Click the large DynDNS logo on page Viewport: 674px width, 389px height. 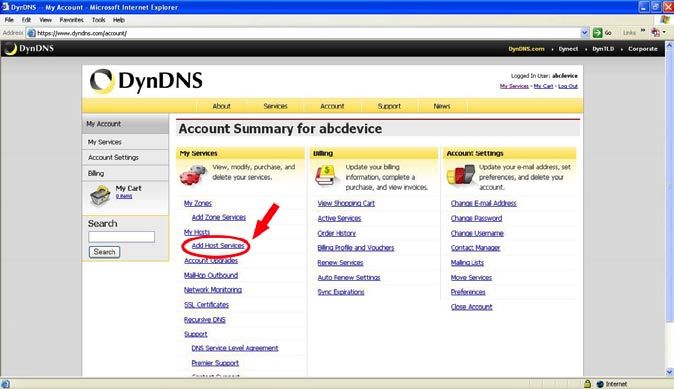146,81
